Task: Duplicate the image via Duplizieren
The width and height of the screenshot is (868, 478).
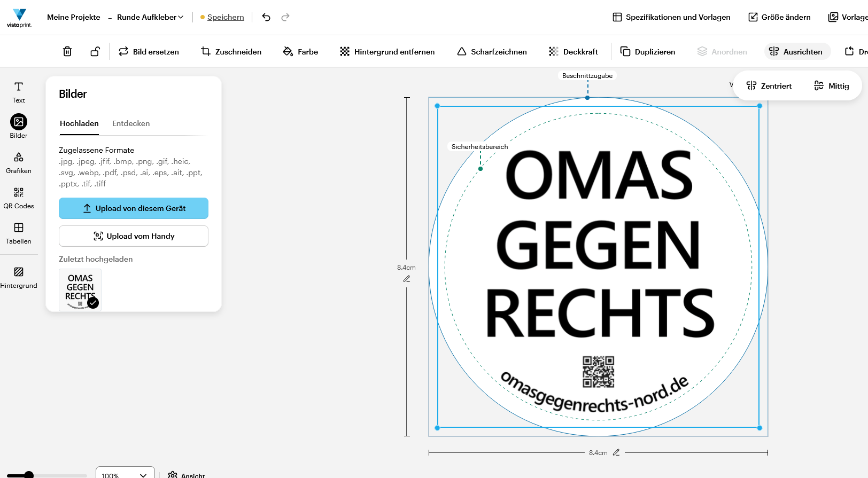Action: pyautogui.click(x=648, y=52)
